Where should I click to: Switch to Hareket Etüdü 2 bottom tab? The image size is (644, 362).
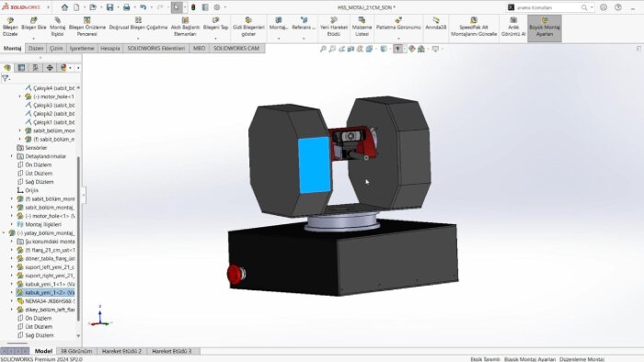click(121, 351)
